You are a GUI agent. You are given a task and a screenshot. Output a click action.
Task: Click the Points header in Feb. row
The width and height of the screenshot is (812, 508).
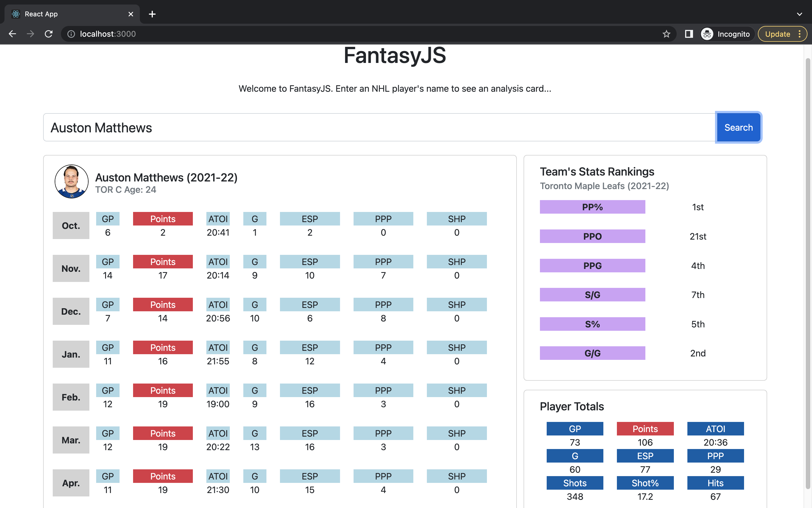click(163, 390)
